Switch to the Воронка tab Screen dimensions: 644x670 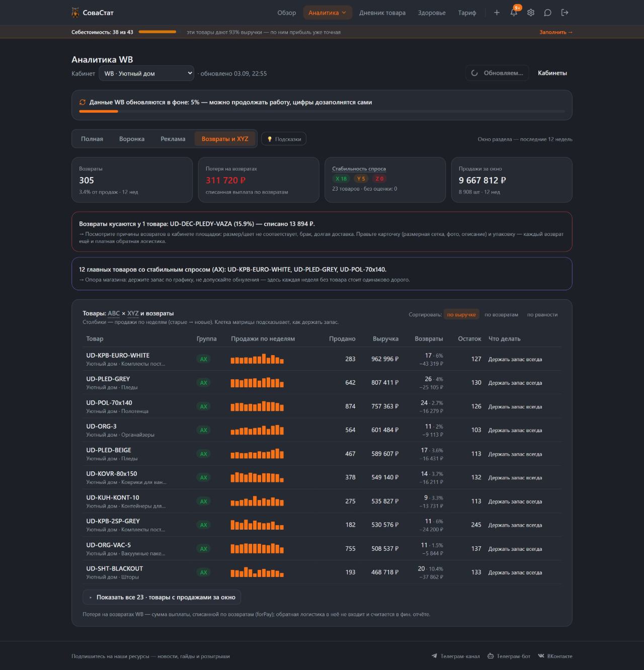point(132,139)
